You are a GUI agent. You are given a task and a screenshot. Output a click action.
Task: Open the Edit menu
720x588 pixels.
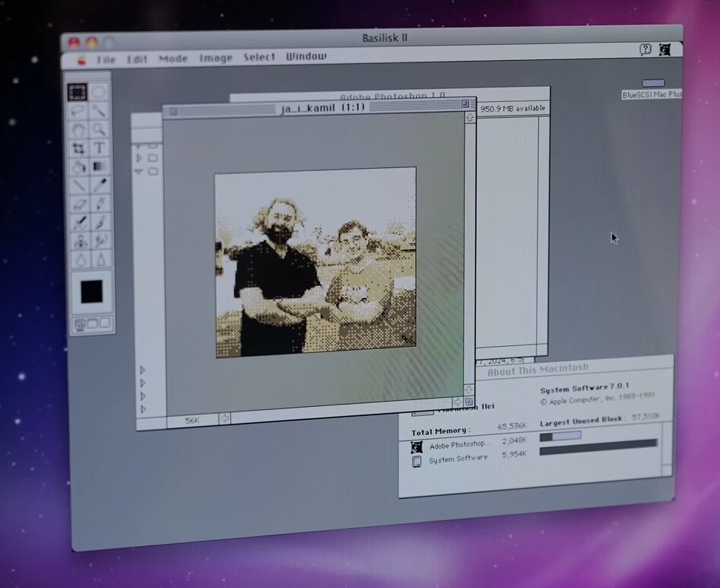click(x=137, y=59)
